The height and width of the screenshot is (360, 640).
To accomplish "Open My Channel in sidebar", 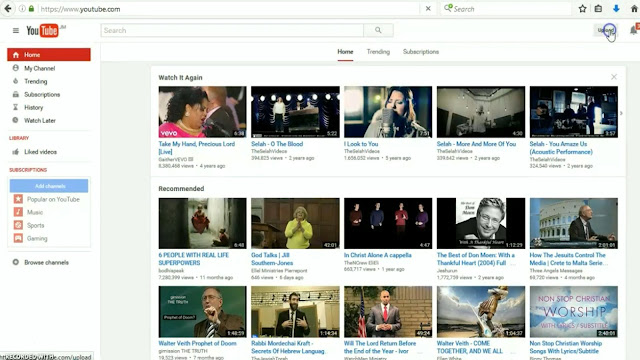I will click(x=39, y=68).
